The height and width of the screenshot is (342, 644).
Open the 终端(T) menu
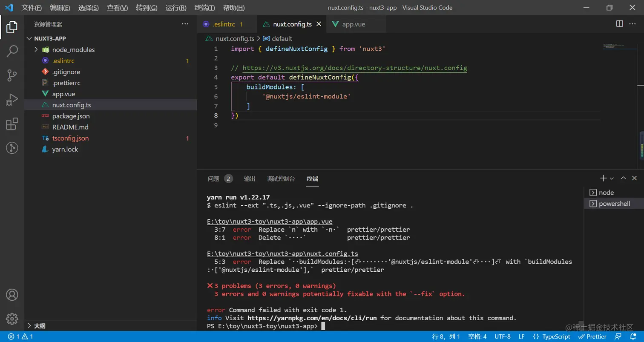[204, 8]
